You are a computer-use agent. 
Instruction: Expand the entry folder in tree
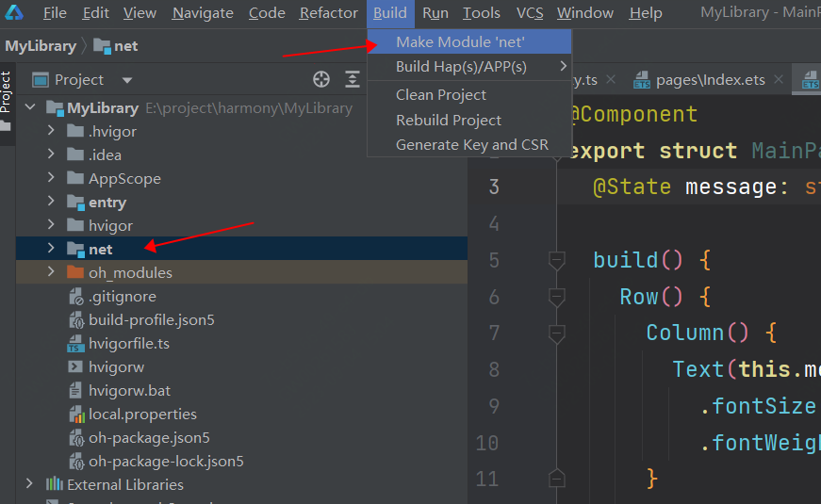coord(52,203)
